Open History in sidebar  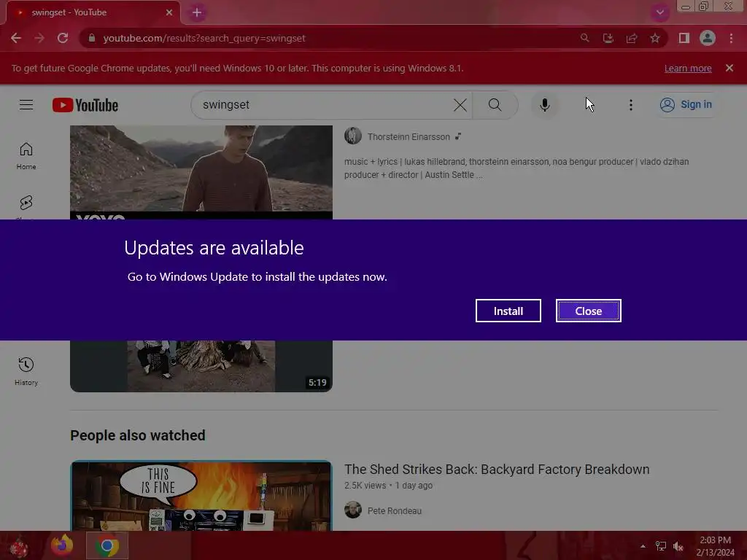(x=26, y=371)
